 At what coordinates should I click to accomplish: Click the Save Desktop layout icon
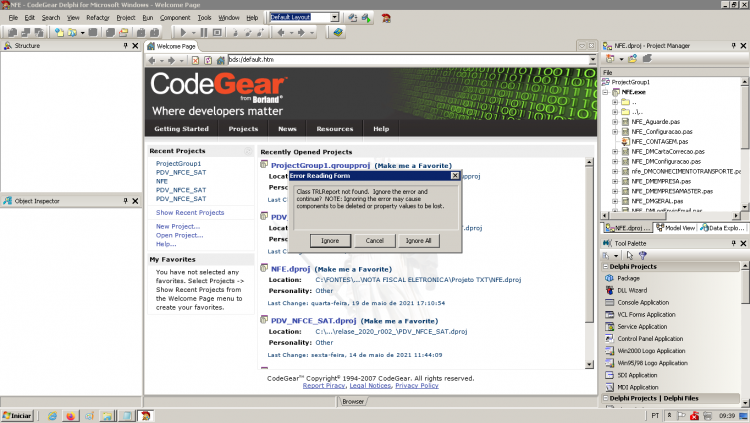(353, 18)
